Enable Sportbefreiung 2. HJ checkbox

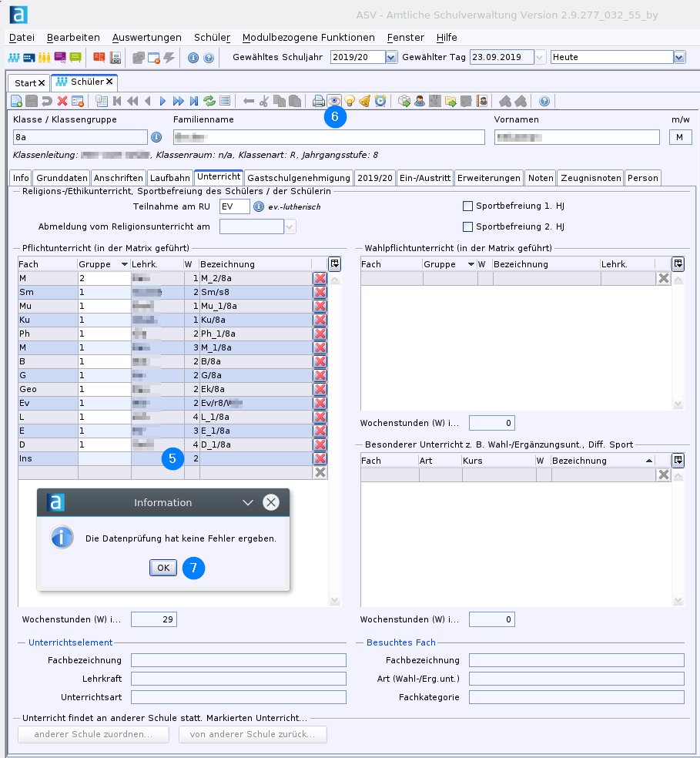(x=467, y=226)
